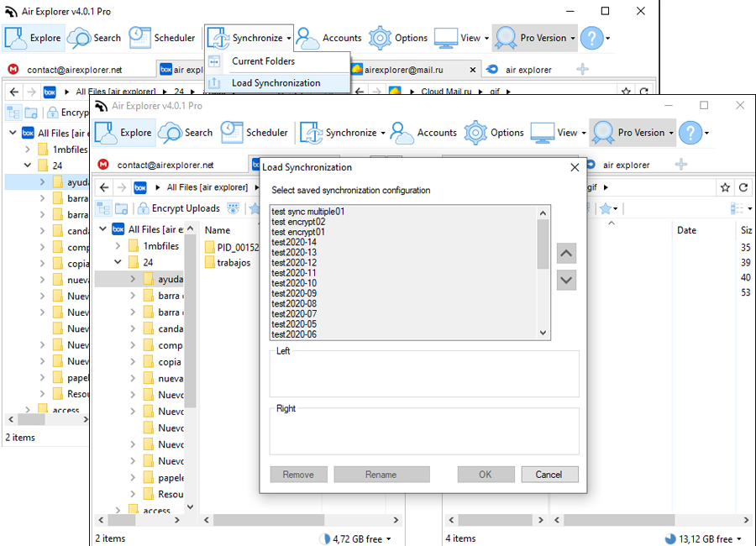
Task: Click the list scrollbar down arrow
Action: pyautogui.click(x=543, y=333)
